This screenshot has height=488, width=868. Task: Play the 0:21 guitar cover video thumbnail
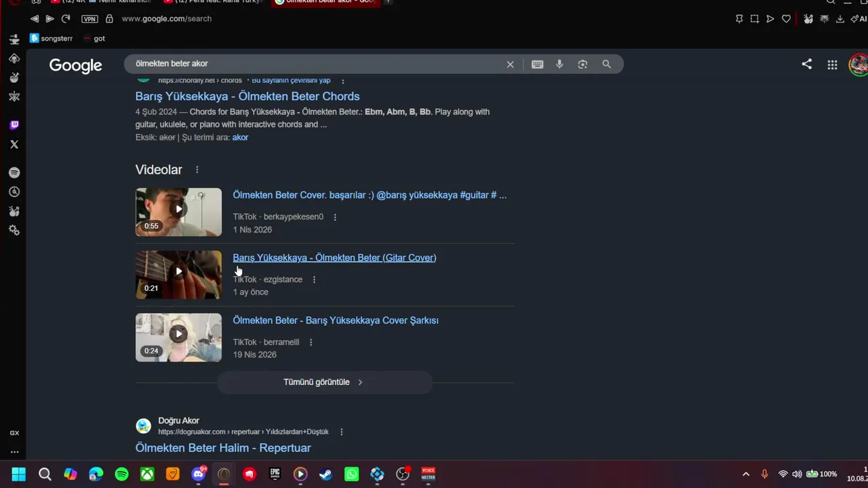tap(178, 274)
